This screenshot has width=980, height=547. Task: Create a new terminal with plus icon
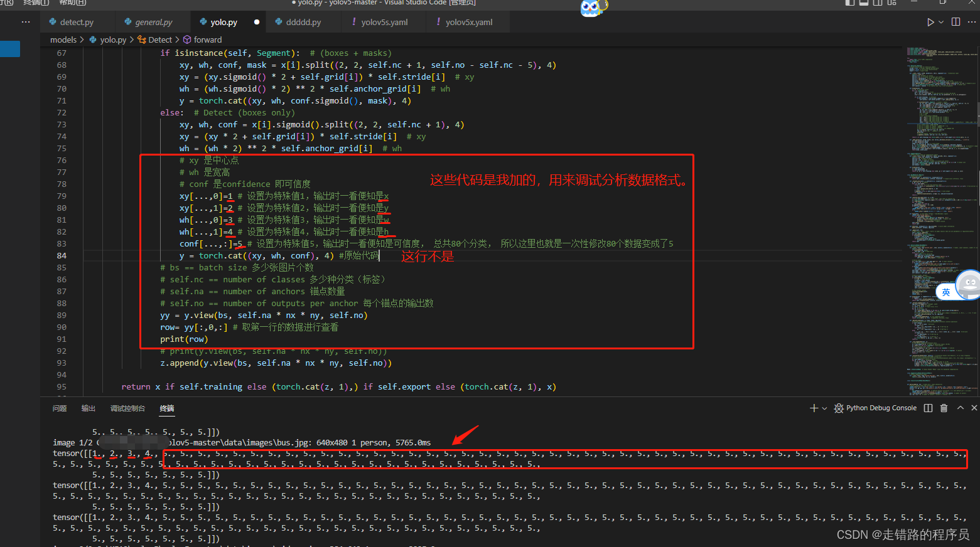click(x=814, y=408)
